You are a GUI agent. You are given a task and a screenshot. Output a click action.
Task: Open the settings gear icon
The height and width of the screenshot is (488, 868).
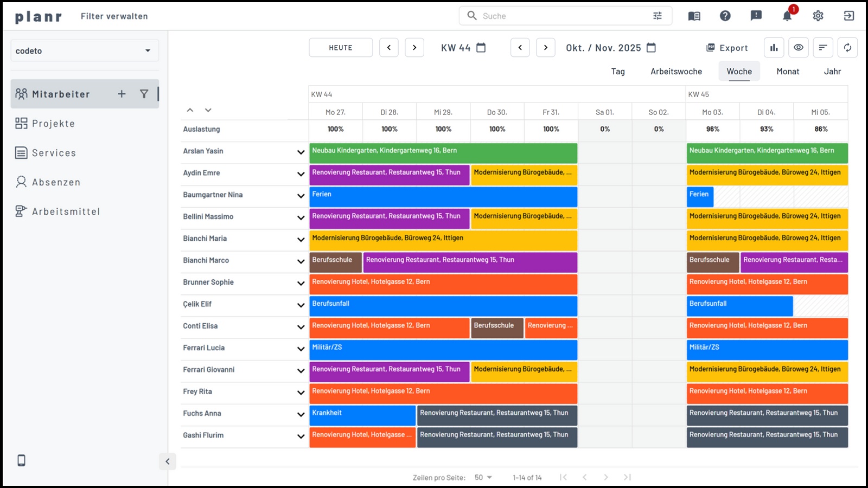(818, 16)
